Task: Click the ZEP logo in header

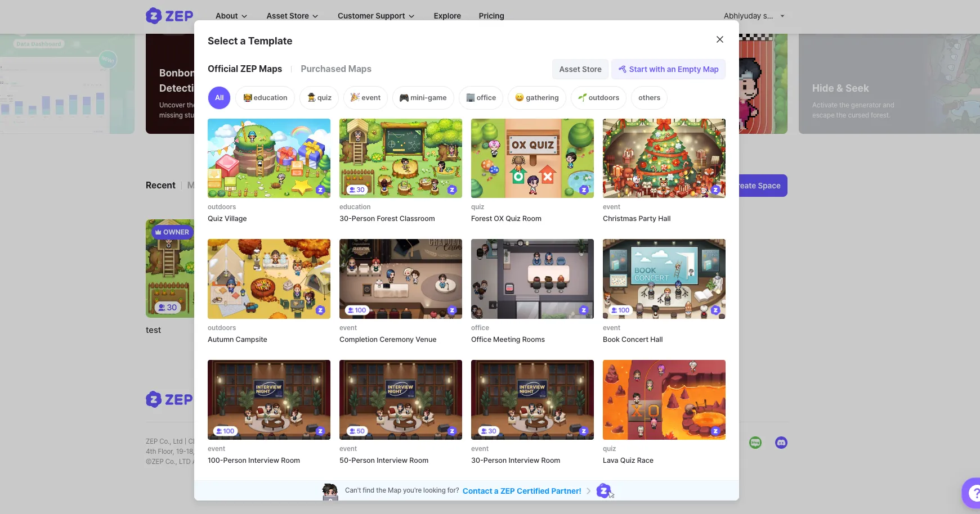Action: pyautogui.click(x=169, y=16)
